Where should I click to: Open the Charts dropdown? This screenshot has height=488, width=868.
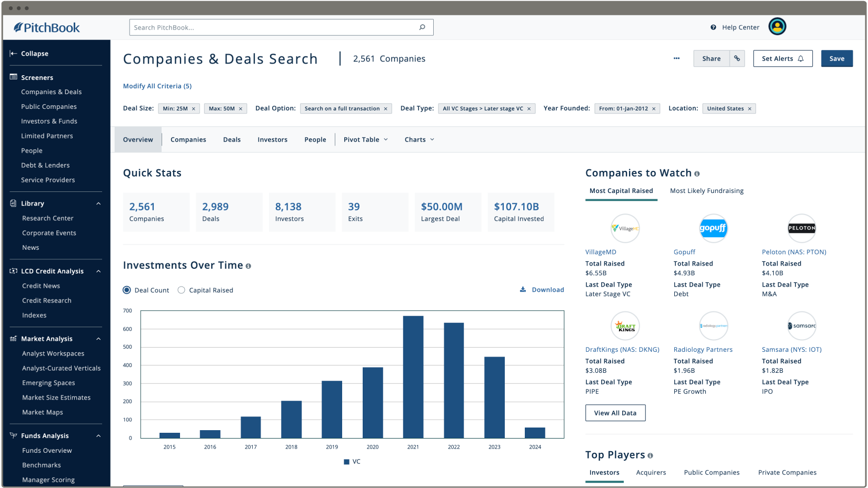pyautogui.click(x=420, y=139)
